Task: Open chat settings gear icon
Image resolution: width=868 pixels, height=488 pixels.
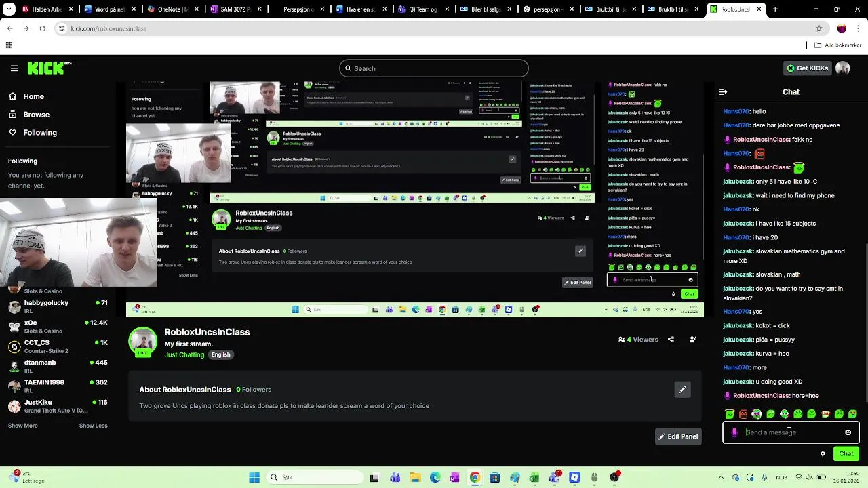Action: point(823,454)
